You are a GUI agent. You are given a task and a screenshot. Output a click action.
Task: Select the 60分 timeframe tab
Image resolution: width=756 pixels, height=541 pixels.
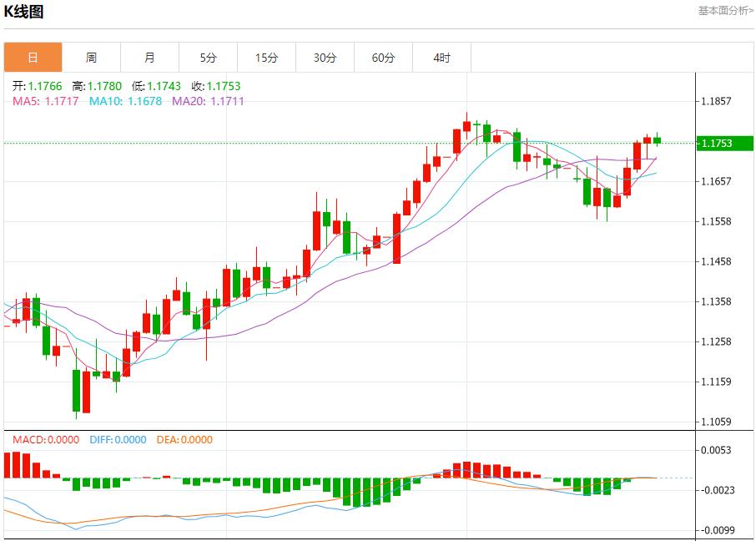383,58
